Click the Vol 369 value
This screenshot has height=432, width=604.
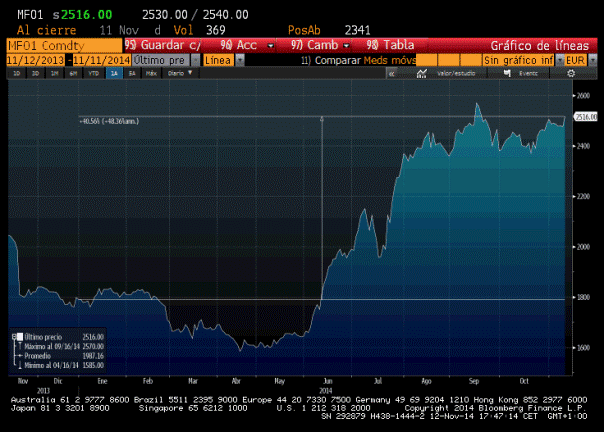[215, 30]
